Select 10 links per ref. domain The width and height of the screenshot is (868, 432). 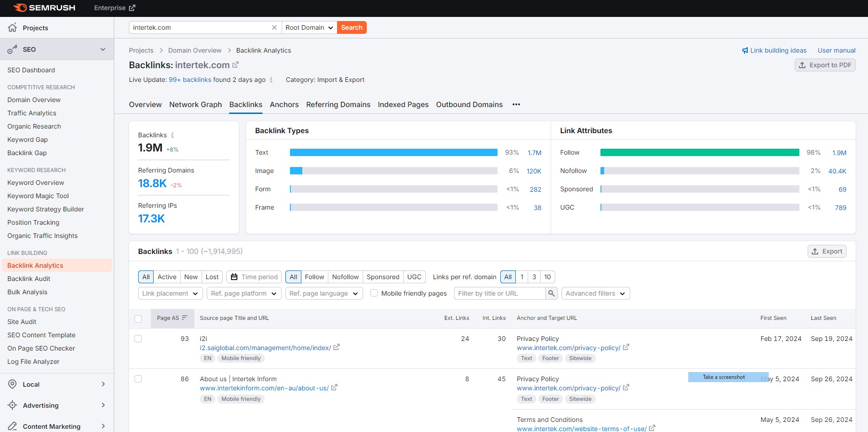click(x=547, y=277)
